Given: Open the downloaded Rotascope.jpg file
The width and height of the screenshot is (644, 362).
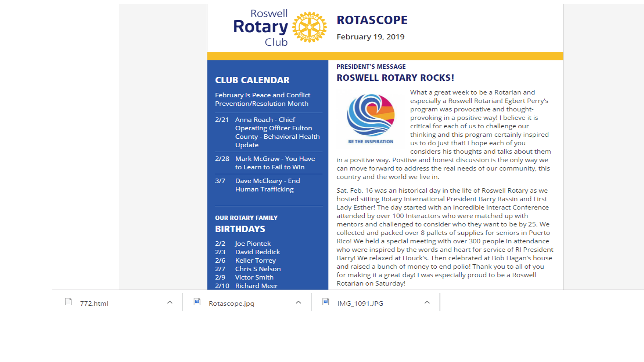Looking at the screenshot, I should (231, 303).
